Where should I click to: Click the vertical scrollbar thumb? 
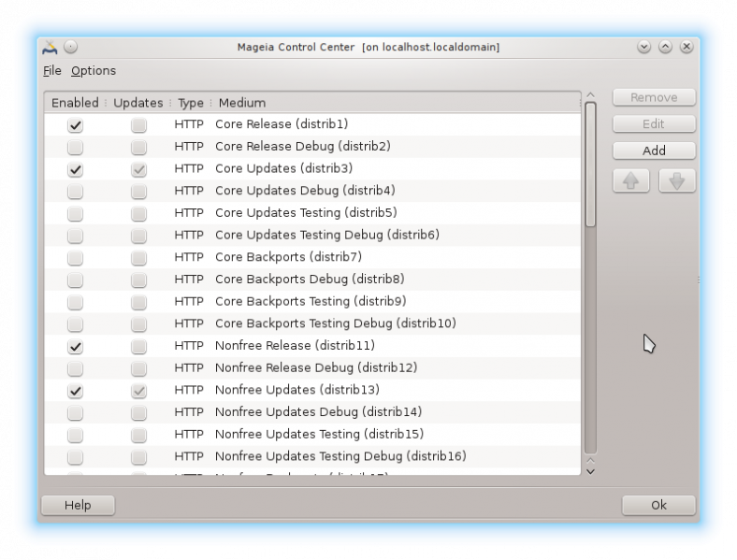591,165
